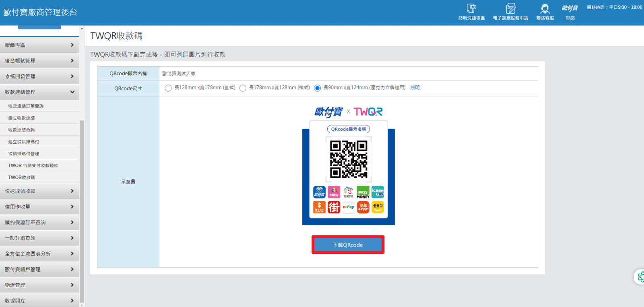
Task: Click the red 街口 icon in preview
Action: pos(334,207)
